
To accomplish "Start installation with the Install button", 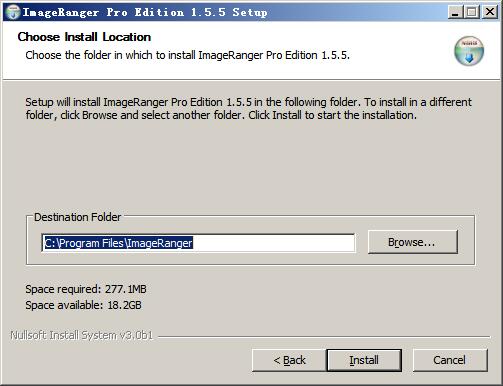I will coord(364,360).
